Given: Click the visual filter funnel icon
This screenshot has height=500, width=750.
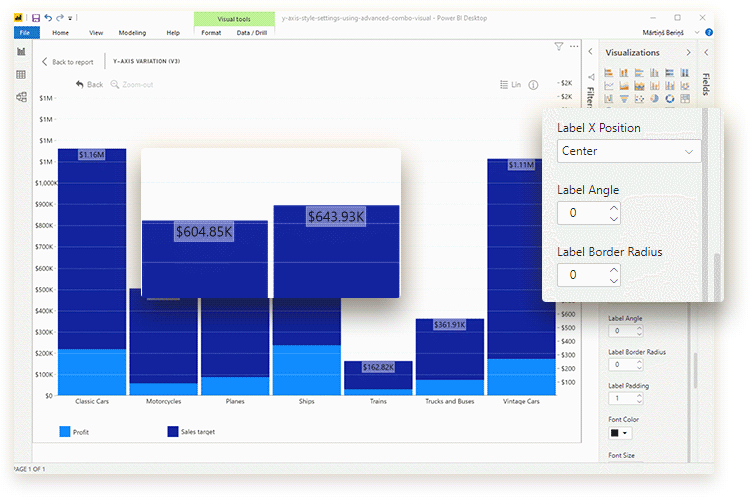Looking at the screenshot, I should click(x=559, y=46).
